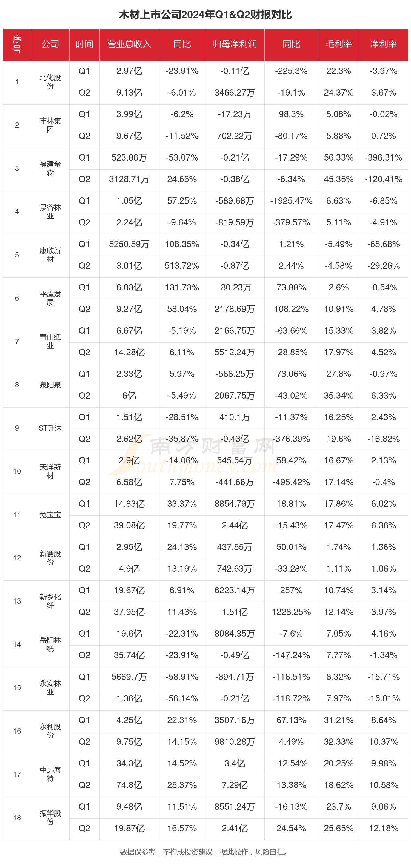Select the company name 福建金森

pyautogui.click(x=50, y=168)
